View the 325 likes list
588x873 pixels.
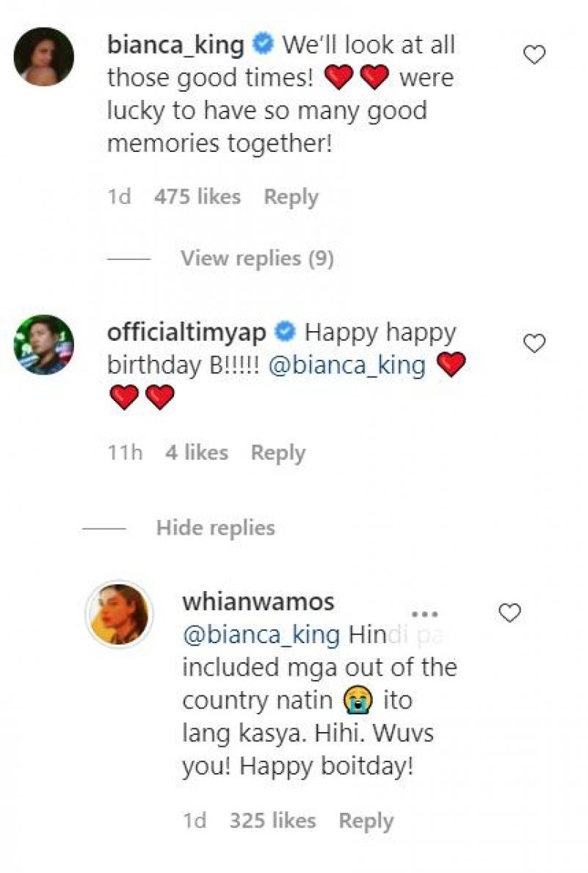point(272,820)
